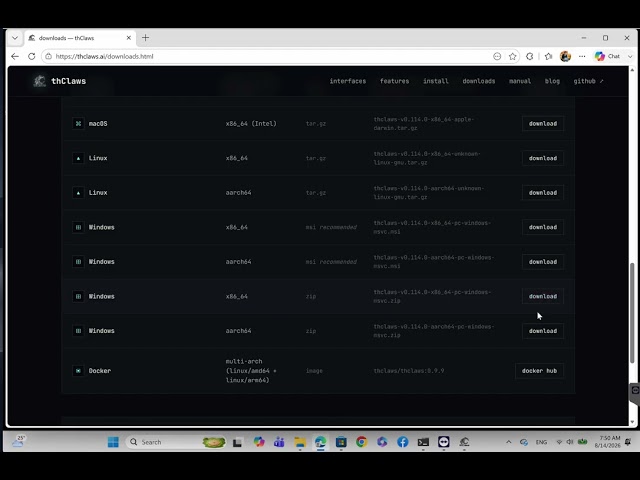Open the docker hub button
Image resolution: width=640 pixels, height=480 pixels.
point(539,371)
